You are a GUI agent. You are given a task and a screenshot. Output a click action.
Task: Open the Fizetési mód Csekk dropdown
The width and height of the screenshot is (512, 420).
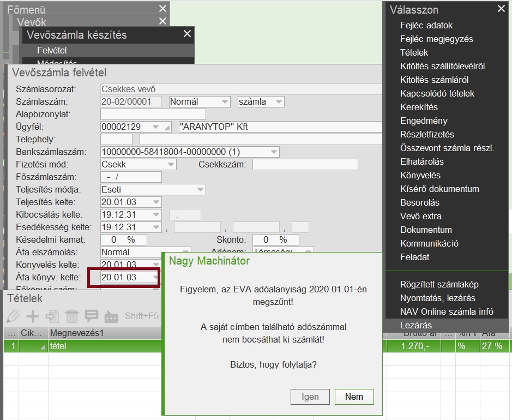click(171, 164)
